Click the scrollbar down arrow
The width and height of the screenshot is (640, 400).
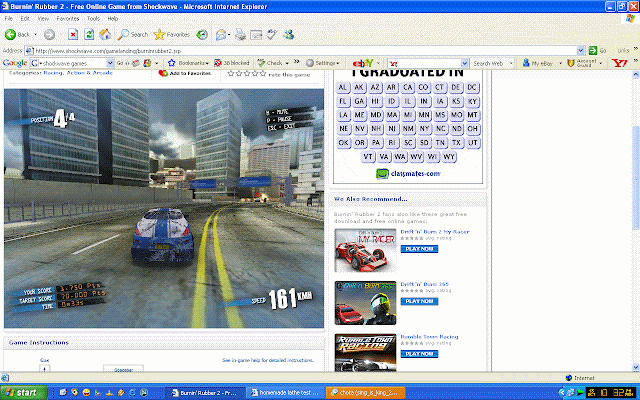tap(636, 367)
